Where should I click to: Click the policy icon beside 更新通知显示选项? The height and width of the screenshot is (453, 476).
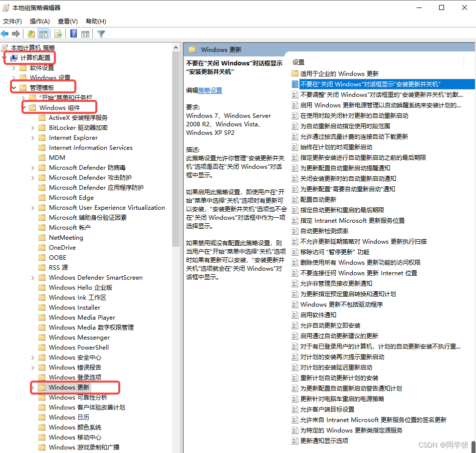point(295,441)
